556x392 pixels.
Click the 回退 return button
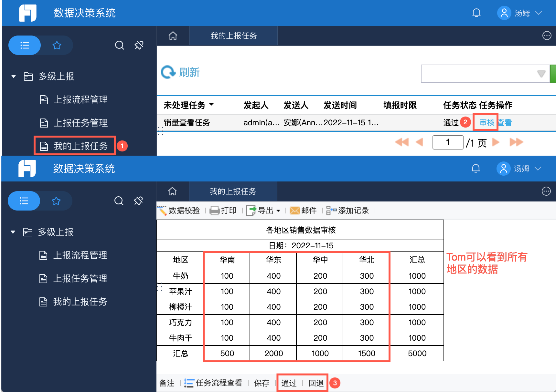click(x=316, y=383)
